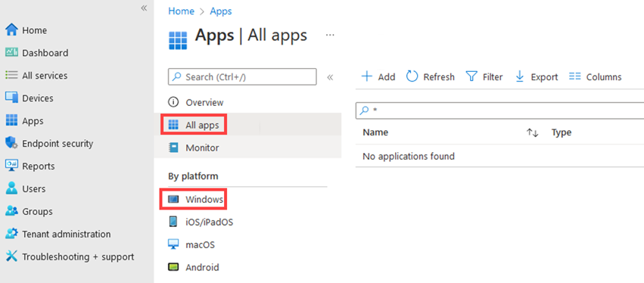
Task: Select Android platform icon
Action: [173, 267]
